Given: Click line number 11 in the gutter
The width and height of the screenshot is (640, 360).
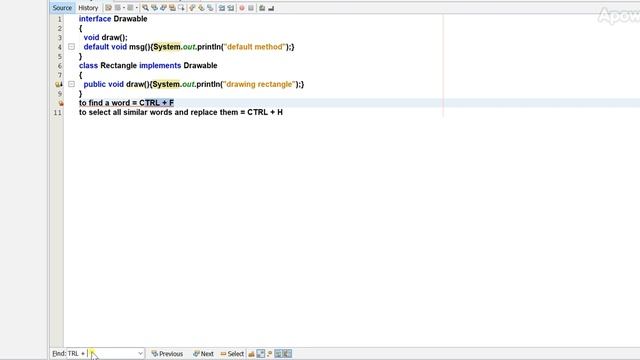Looking at the screenshot, I should (58, 112).
